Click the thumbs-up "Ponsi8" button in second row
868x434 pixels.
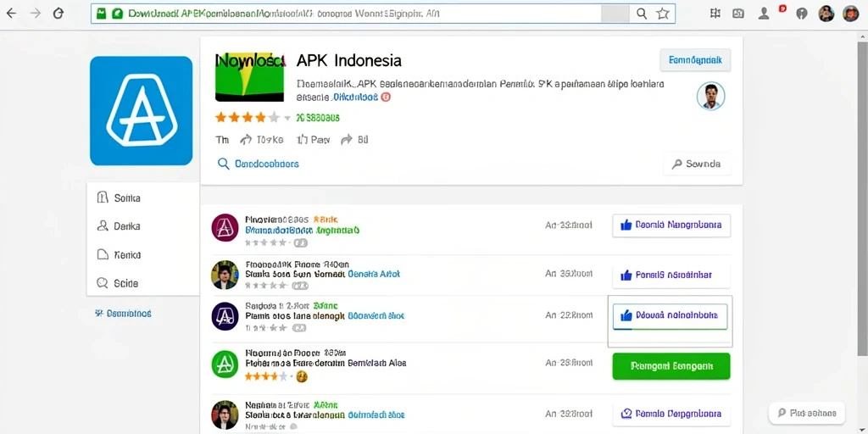(x=671, y=275)
